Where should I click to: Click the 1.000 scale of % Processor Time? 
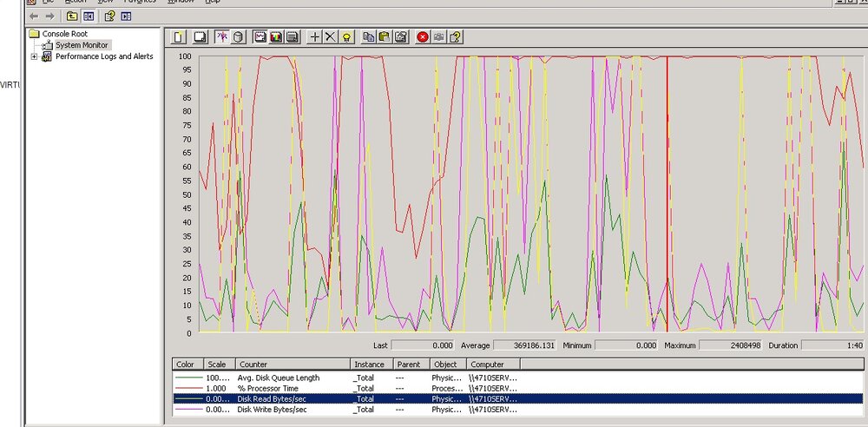tap(216, 388)
